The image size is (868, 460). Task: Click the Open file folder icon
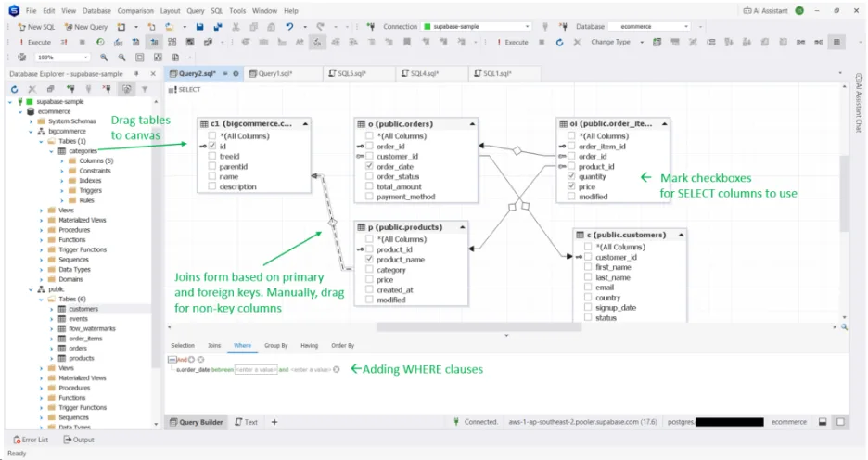[170, 27]
